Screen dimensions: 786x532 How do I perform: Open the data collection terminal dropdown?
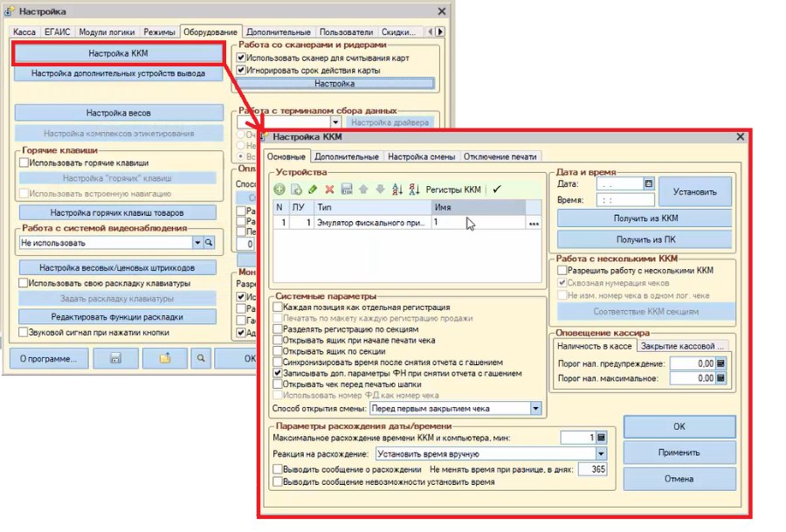336,121
